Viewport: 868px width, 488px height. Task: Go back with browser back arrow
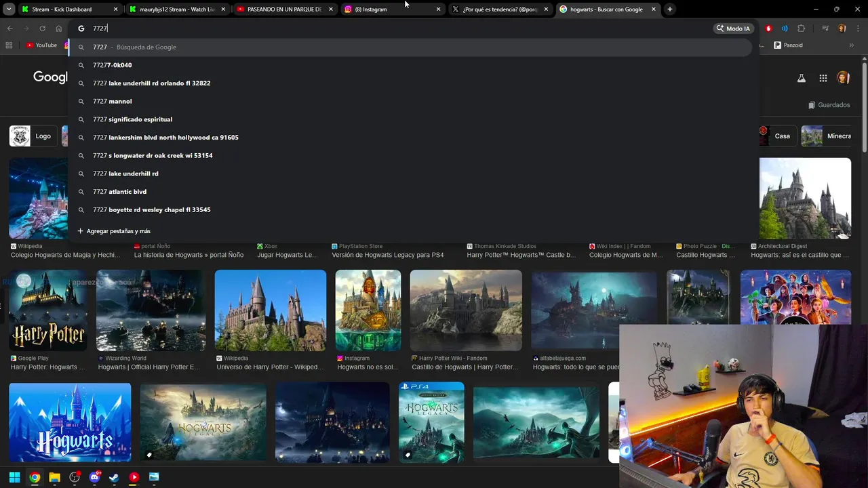click(9, 28)
